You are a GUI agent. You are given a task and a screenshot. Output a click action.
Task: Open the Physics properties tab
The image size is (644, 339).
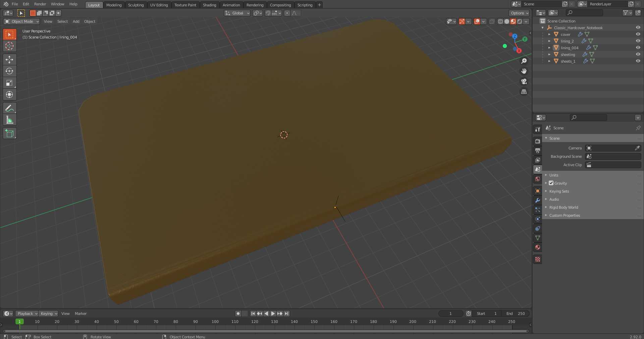pyautogui.click(x=538, y=219)
